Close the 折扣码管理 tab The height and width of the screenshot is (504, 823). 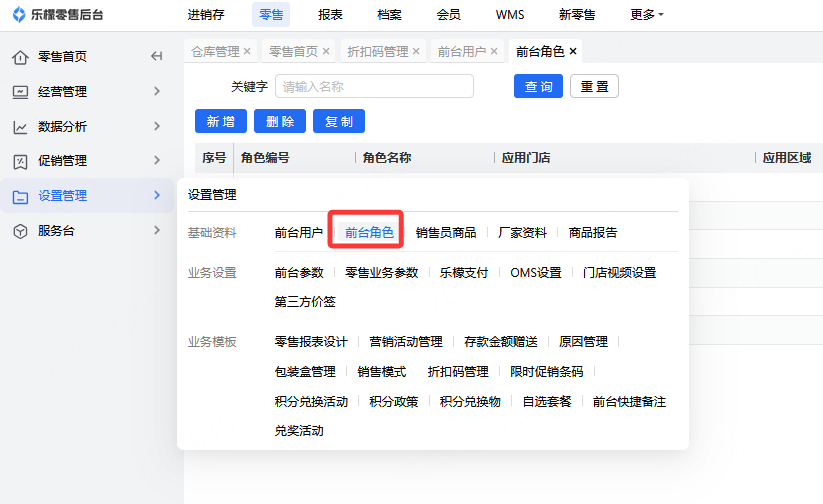pyautogui.click(x=416, y=51)
